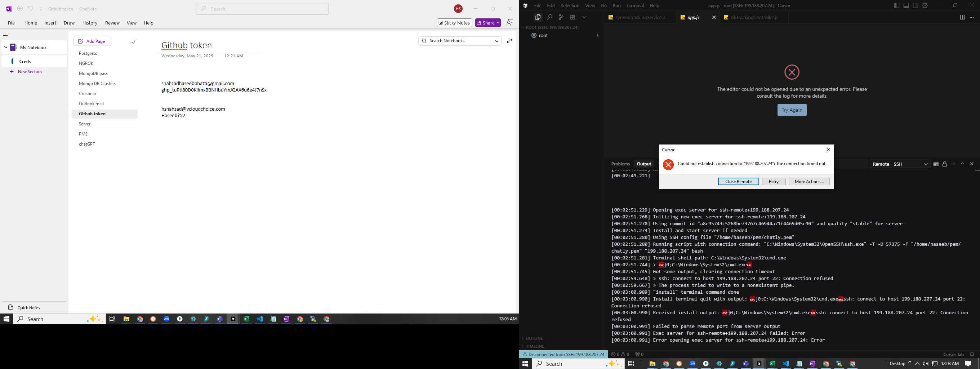Select the Source Control branch icon

click(x=561, y=17)
